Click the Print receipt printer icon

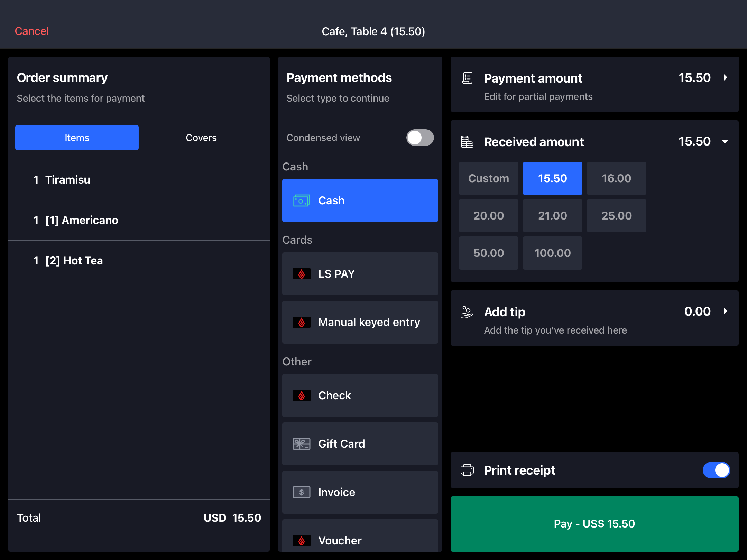467,470
